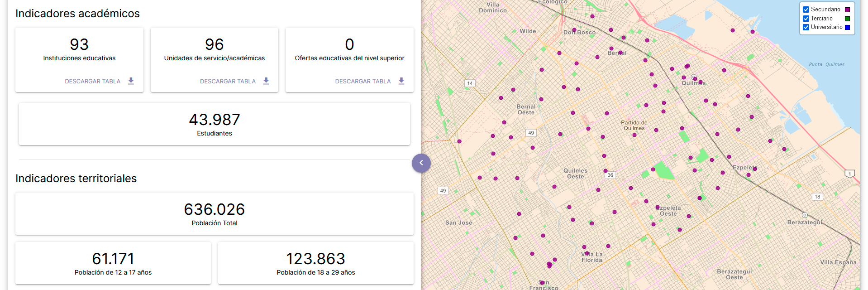
Task: Click download icon in Ofertas educativas card
Action: click(401, 81)
